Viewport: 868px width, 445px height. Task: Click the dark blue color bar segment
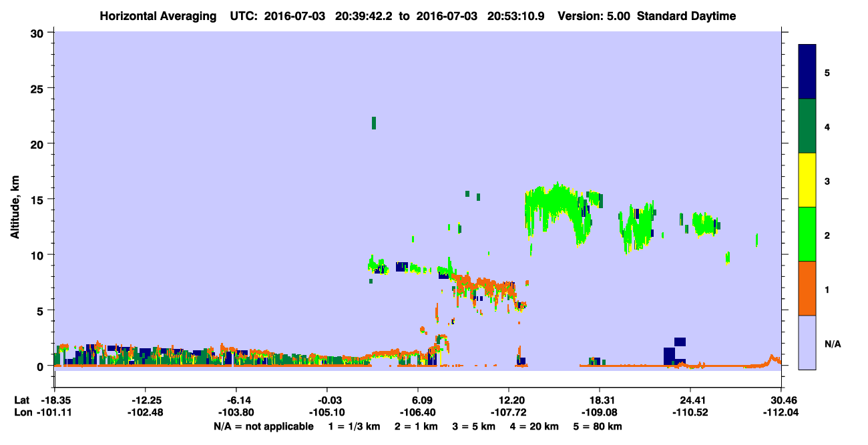tap(807, 72)
